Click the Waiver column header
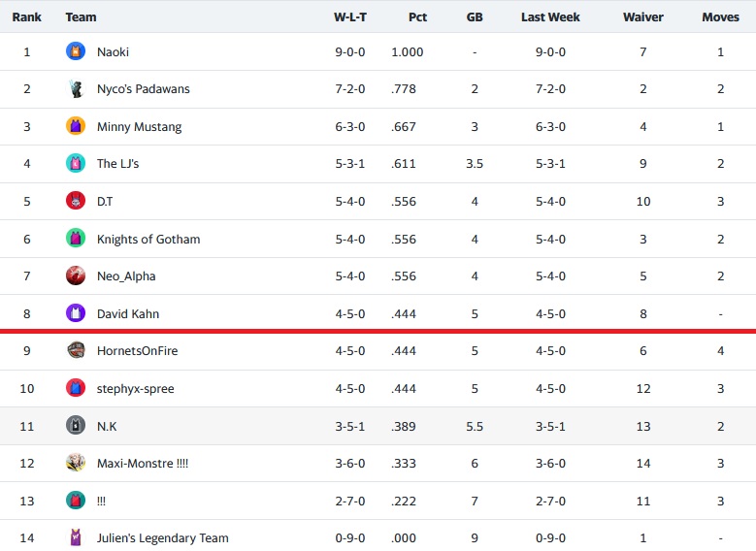Viewport: 756px width, 551px height. (642, 16)
